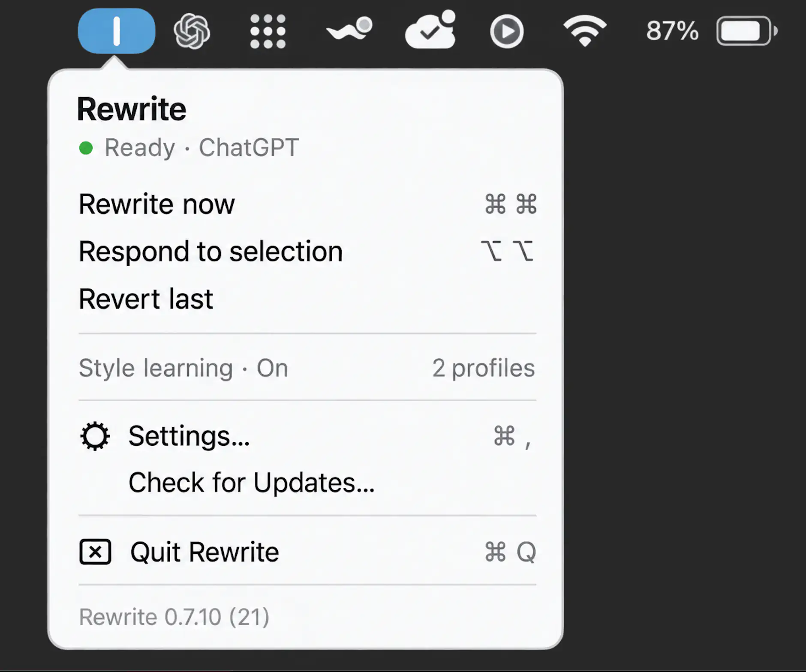
Task: Click the Style learning · On row
Action: [307, 368]
